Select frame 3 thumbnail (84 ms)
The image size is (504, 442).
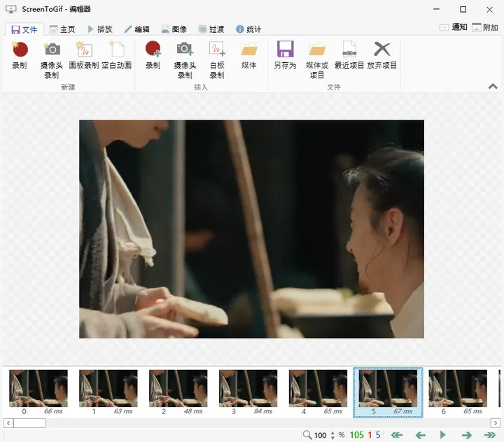(x=248, y=392)
